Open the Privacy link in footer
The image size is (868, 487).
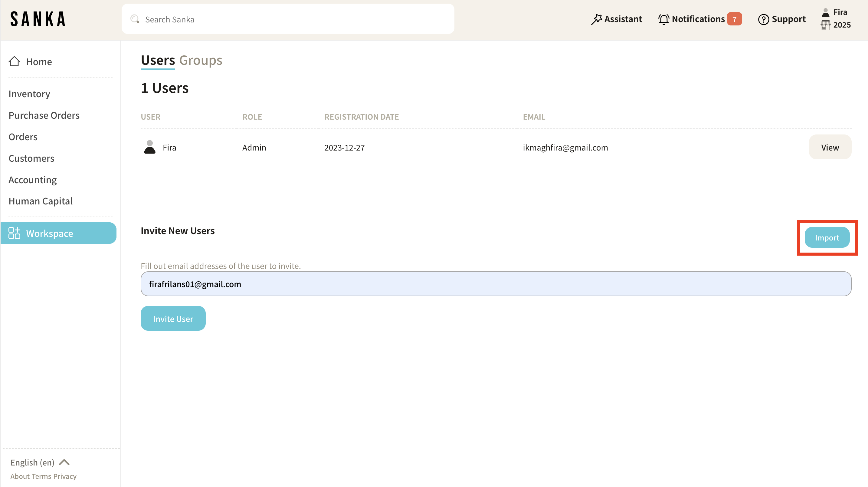(x=65, y=476)
